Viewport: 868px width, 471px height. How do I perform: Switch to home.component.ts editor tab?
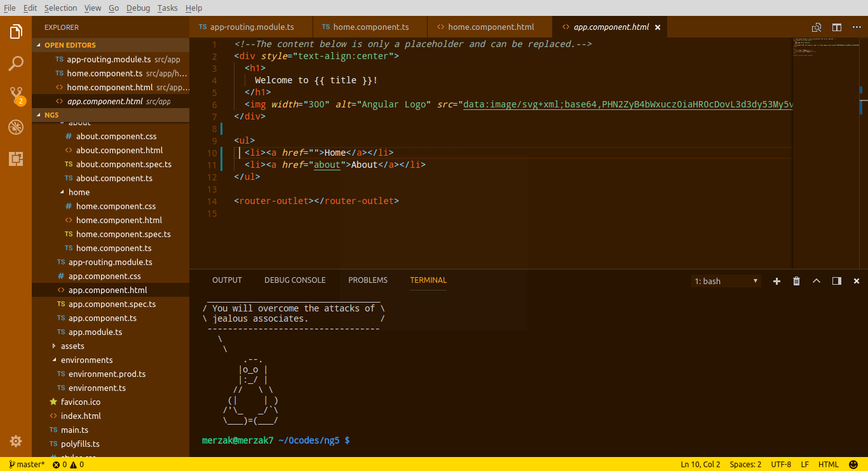click(370, 27)
